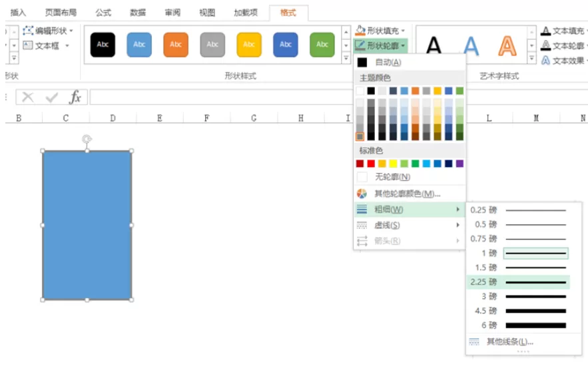Set outline weight to 6 磅
The height and width of the screenshot is (366, 588).
tap(518, 325)
